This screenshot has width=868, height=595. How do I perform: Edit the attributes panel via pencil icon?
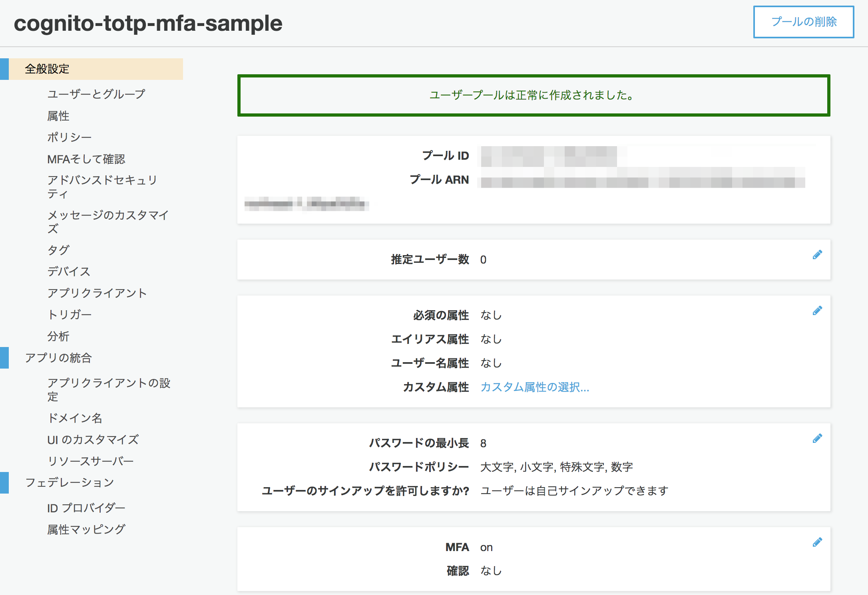[817, 310]
